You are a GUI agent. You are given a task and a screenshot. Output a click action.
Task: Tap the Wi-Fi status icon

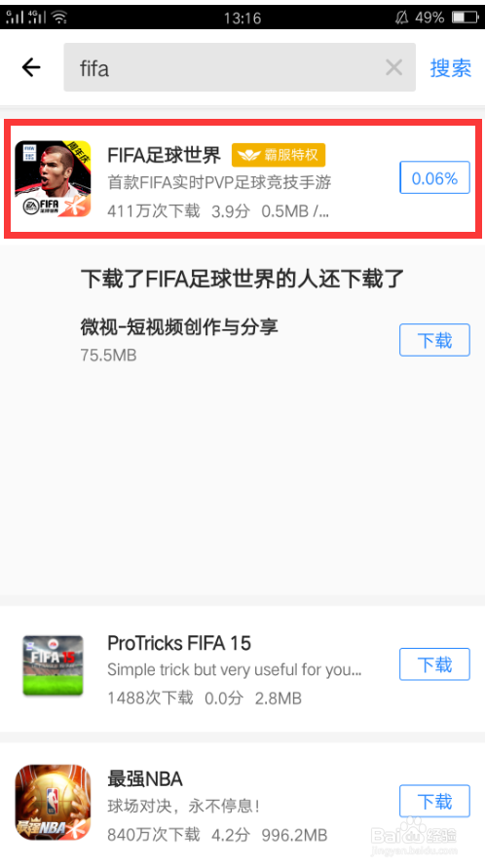[x=58, y=18]
